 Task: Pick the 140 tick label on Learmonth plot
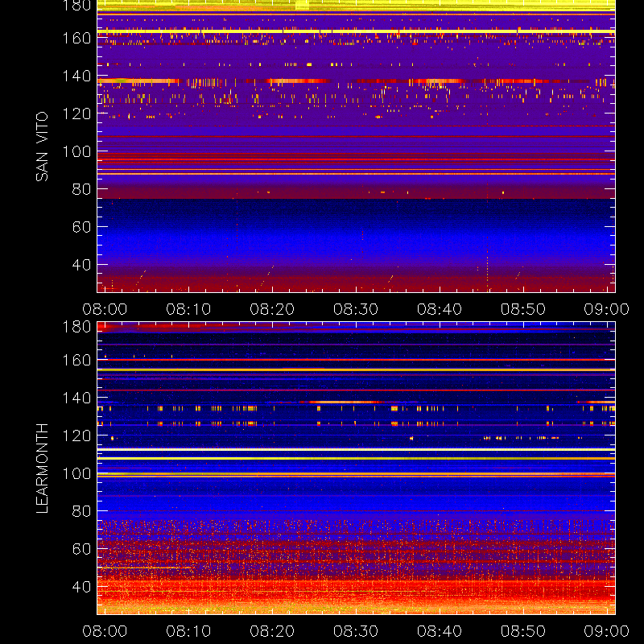(x=76, y=398)
